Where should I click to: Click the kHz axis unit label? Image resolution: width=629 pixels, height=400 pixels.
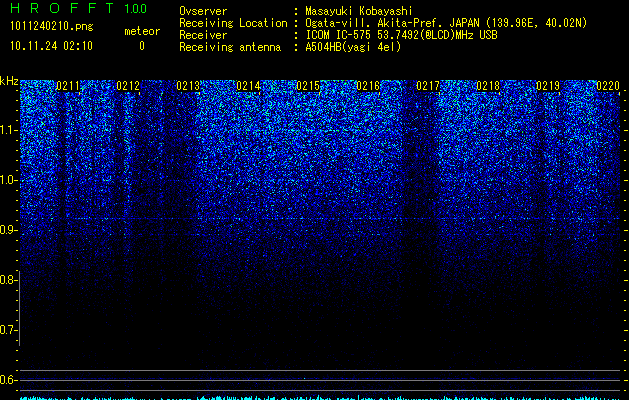point(9,81)
